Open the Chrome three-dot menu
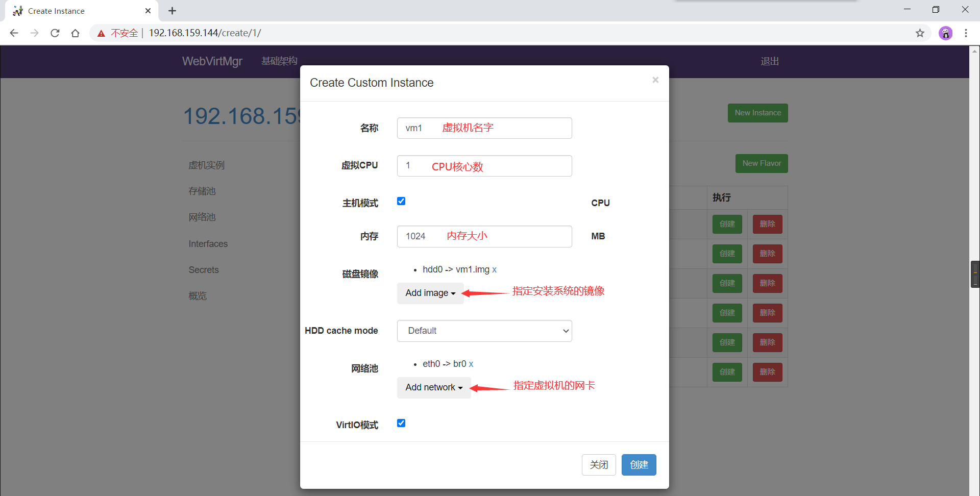980x496 pixels. click(x=966, y=33)
